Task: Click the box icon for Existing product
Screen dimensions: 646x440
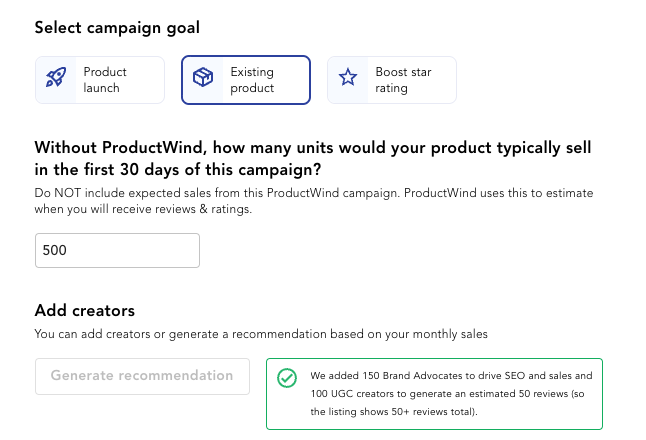Action: click(x=203, y=77)
